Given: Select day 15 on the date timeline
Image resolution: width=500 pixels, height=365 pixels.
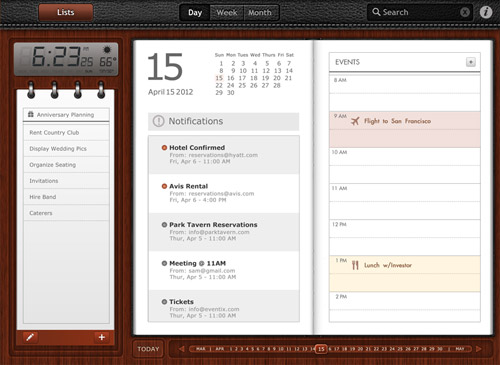Looking at the screenshot, I should point(321,349).
